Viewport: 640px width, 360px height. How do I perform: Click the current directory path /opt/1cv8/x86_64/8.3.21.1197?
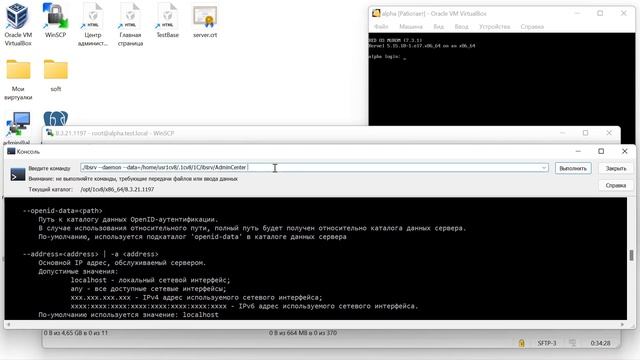117,189
